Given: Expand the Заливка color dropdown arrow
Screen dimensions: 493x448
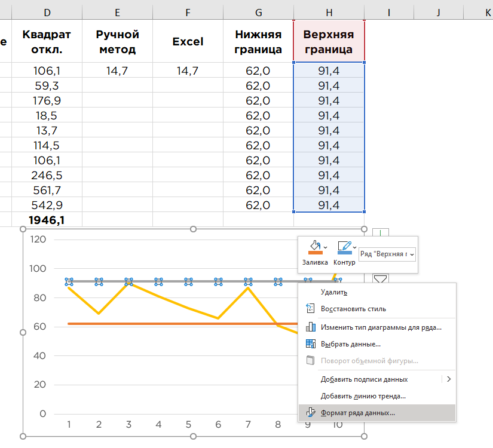Looking at the screenshot, I should click(x=326, y=247).
